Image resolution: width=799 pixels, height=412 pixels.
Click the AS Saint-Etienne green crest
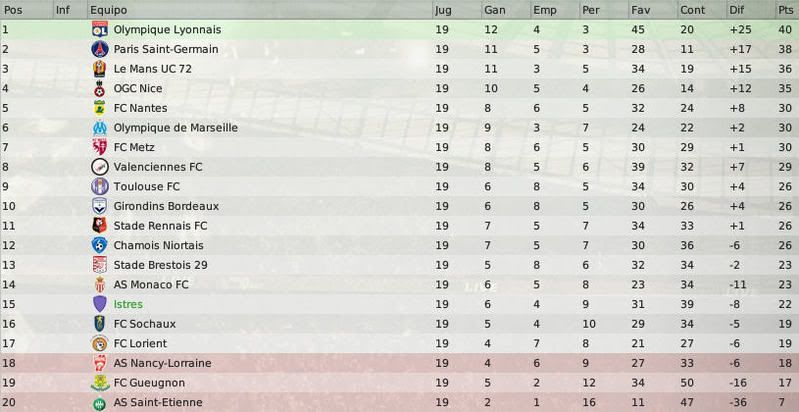click(100, 403)
